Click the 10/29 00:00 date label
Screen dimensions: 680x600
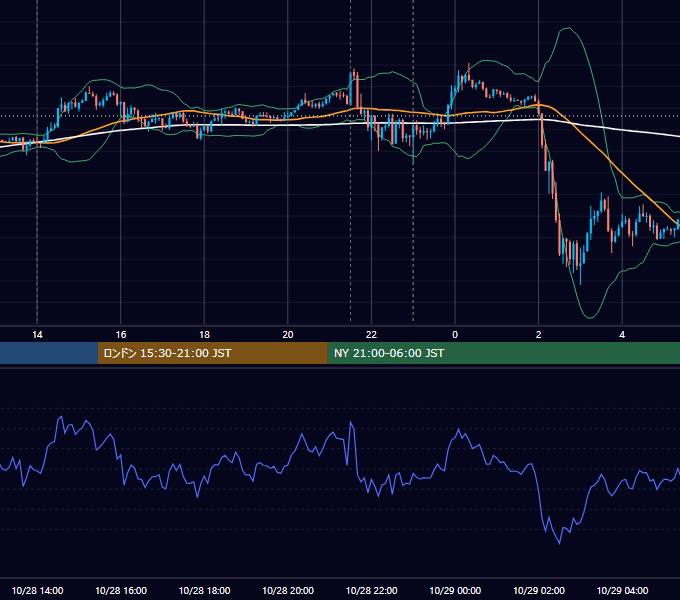click(x=455, y=590)
